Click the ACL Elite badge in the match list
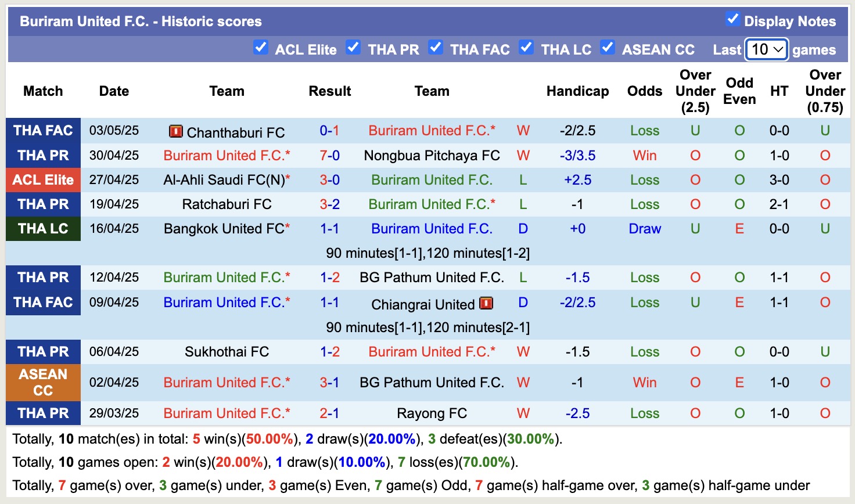Viewport: 855px width, 504px height. pos(43,179)
